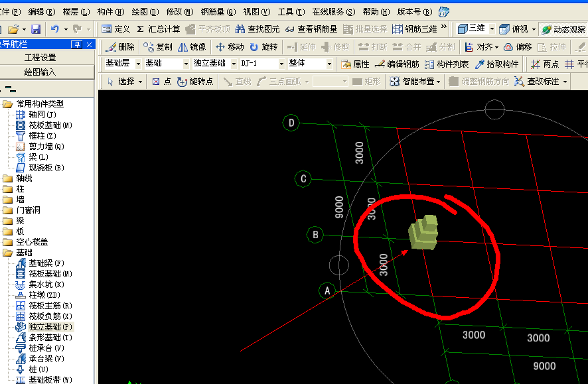Activate 拾取构件 pick component tool

point(496,64)
